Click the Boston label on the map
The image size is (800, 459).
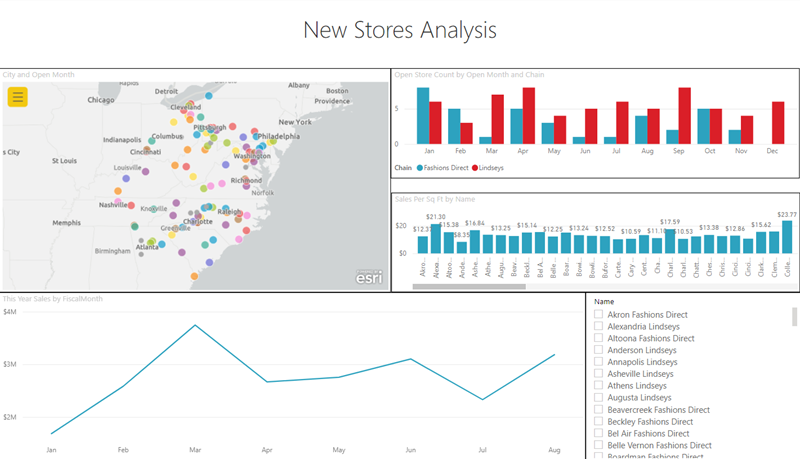point(337,91)
